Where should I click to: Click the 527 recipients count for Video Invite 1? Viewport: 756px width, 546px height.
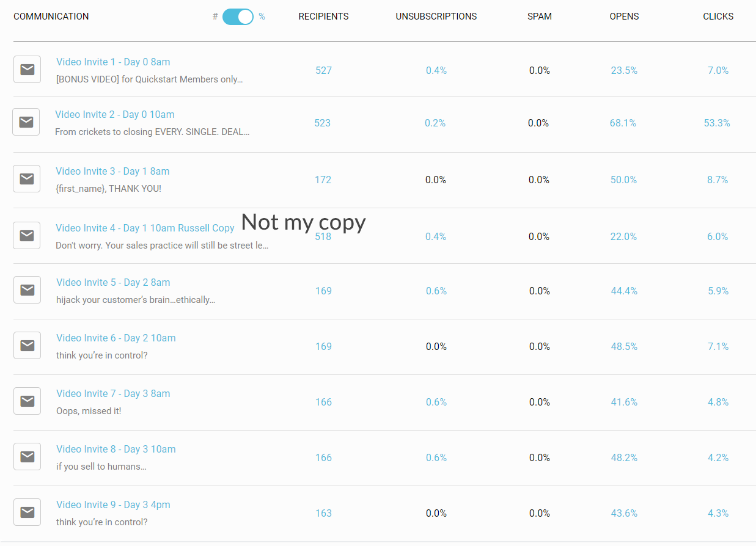pyautogui.click(x=323, y=70)
